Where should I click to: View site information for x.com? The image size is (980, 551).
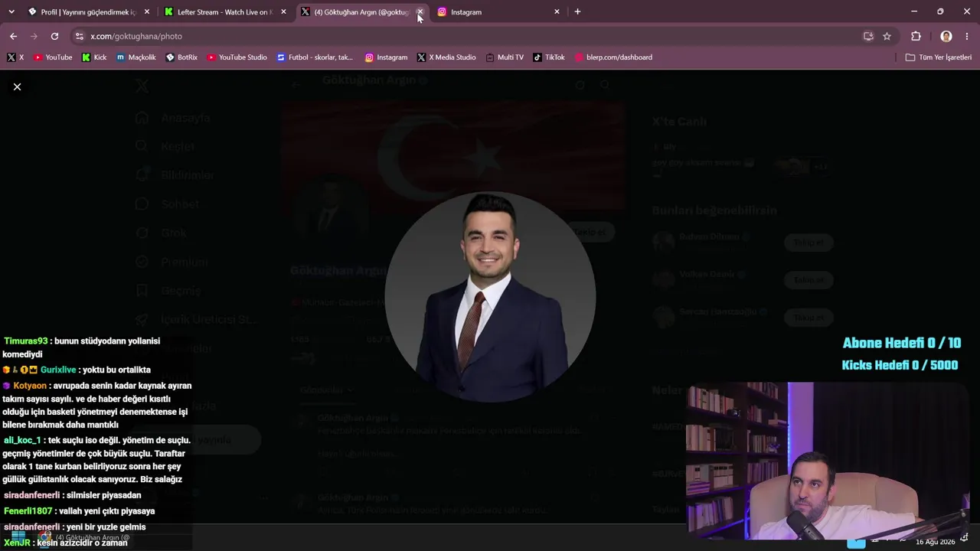79,36
